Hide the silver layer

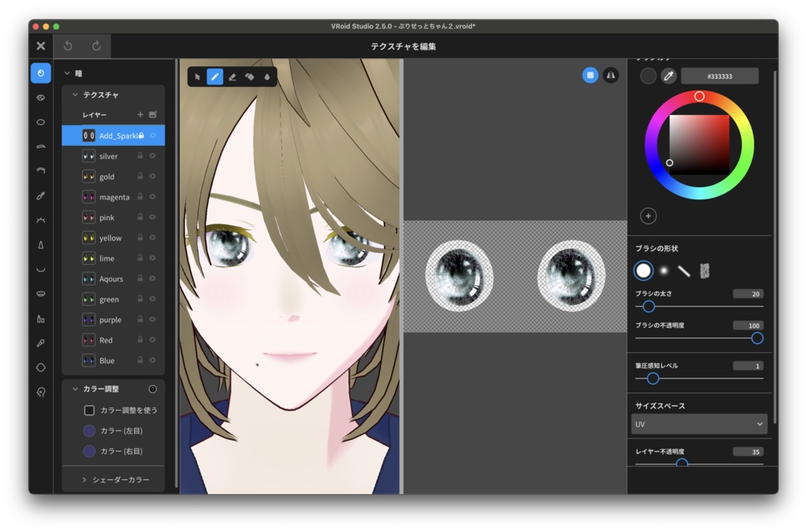tap(153, 155)
